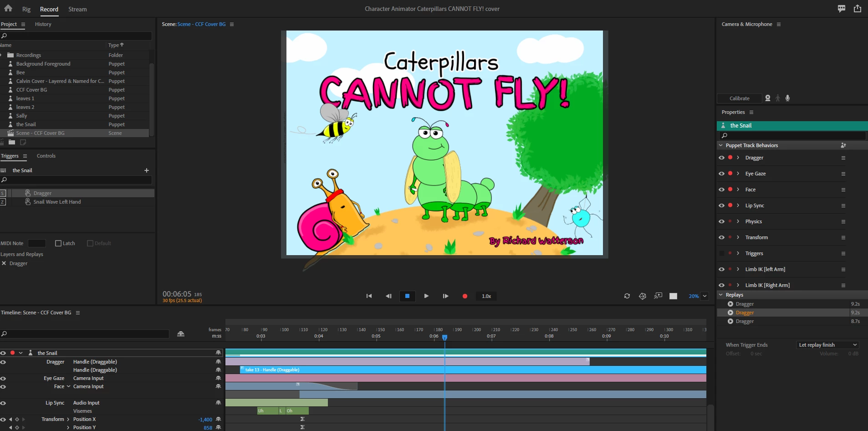Click timeline filter puppet icon beside search
Image resolution: width=868 pixels, height=431 pixels.
tap(181, 334)
